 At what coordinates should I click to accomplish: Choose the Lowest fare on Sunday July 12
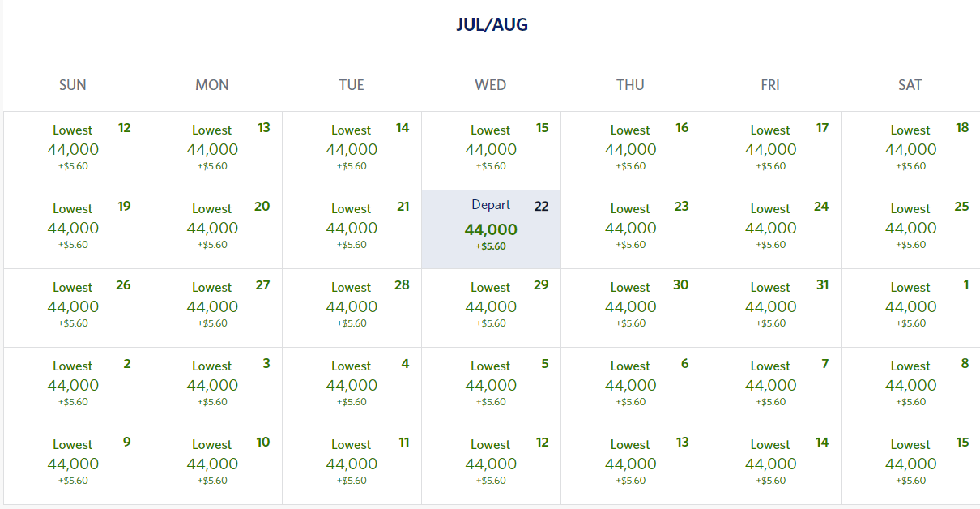coord(72,149)
